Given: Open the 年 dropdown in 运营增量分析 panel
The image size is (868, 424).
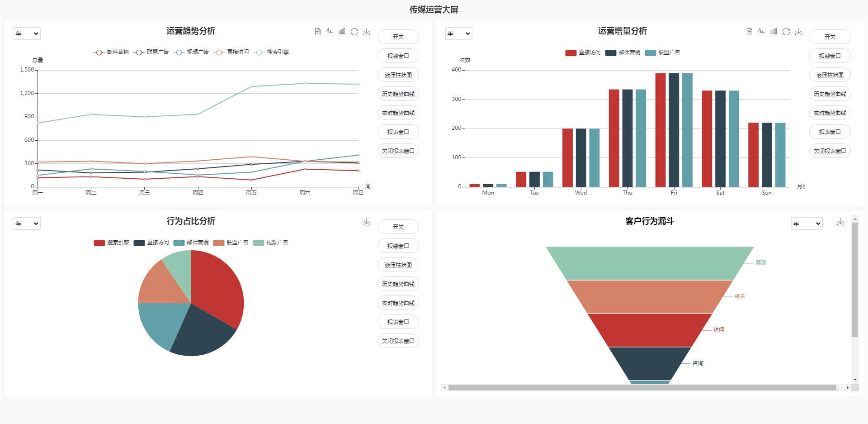Looking at the screenshot, I should [459, 33].
